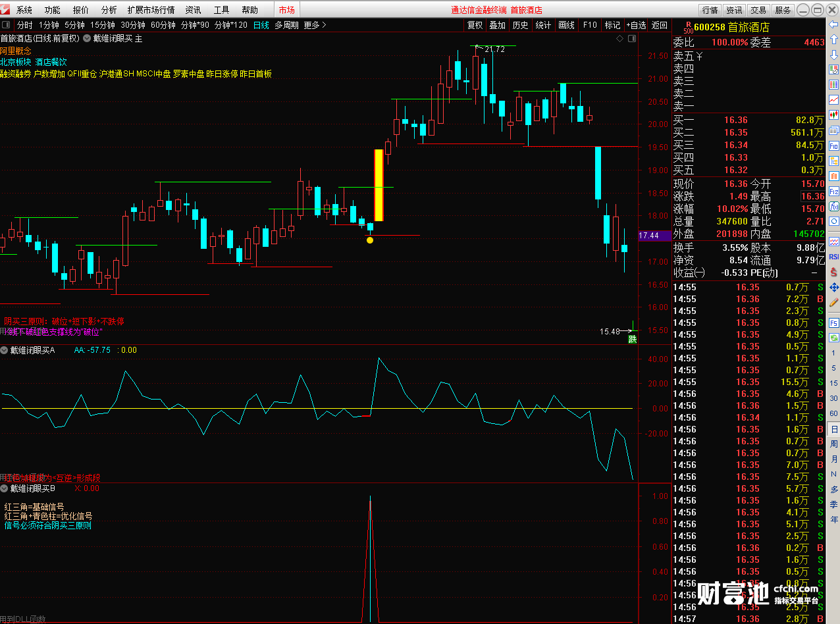Open dropdown arrow beside 戴维闭眼买B
This screenshot has width=840, height=624.
click(5, 488)
